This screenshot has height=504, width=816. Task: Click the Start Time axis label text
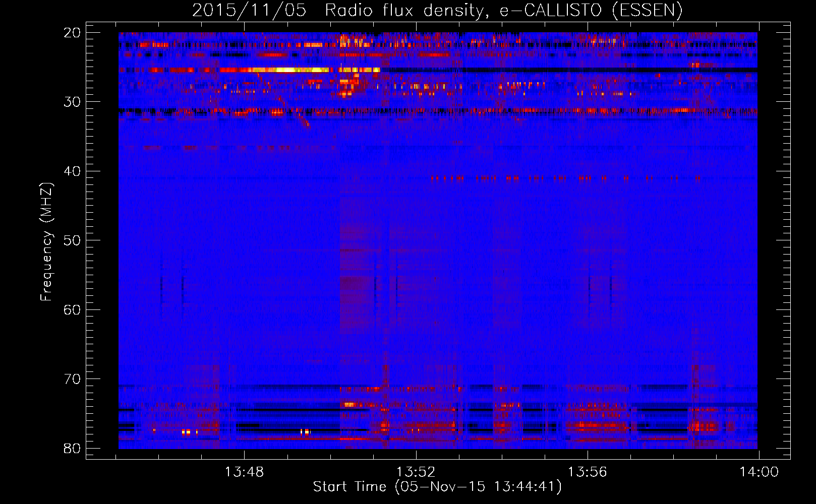(437, 487)
